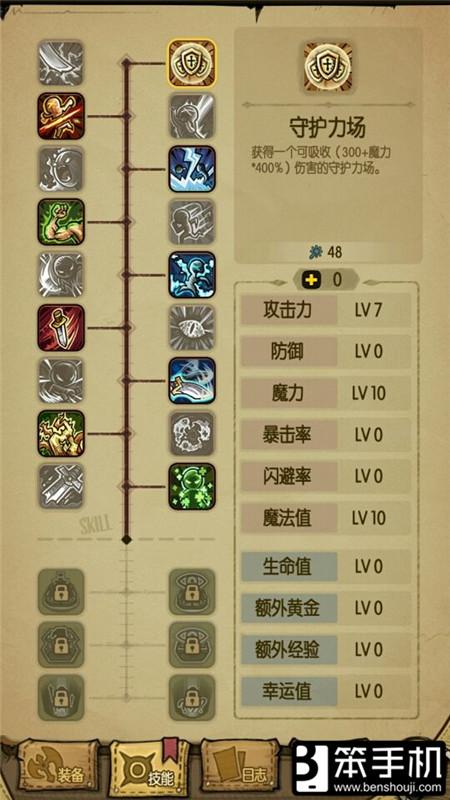Click the 幸运值 luck stat row

326,691
